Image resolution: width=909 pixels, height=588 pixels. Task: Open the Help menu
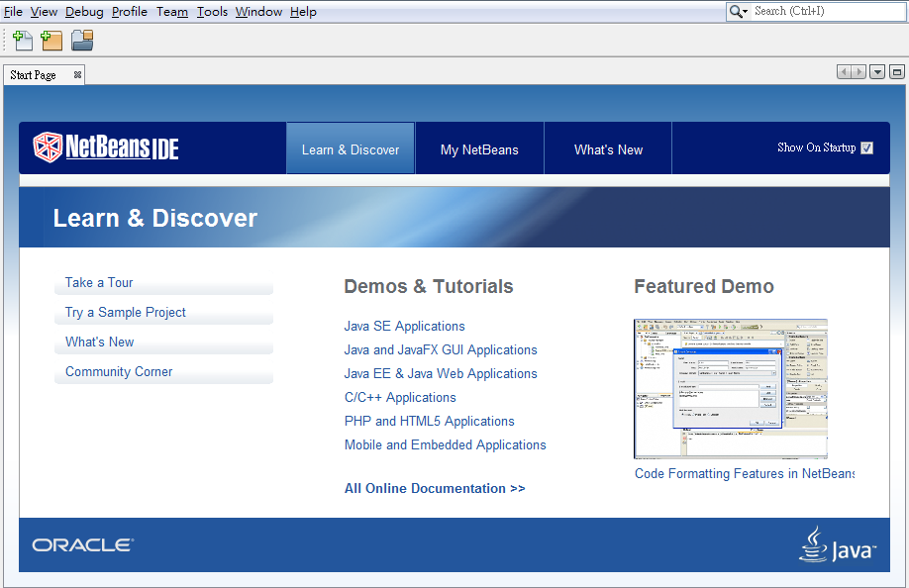click(303, 12)
